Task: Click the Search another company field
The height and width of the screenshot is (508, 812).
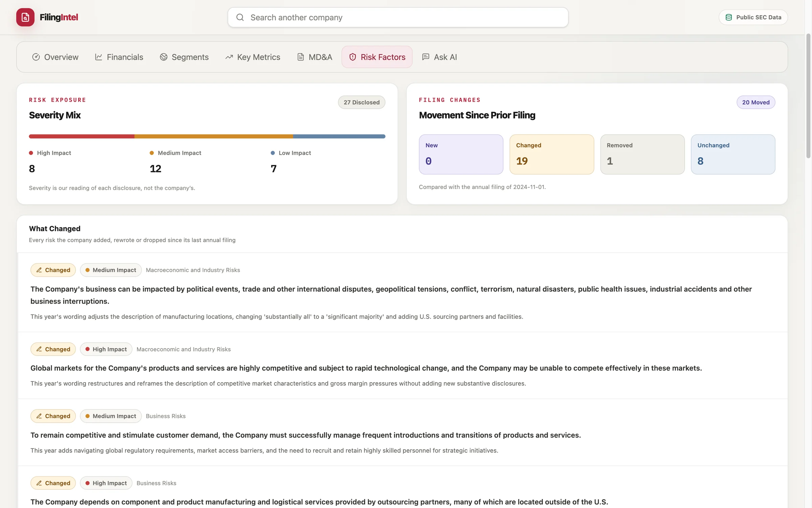Action: coord(398,17)
